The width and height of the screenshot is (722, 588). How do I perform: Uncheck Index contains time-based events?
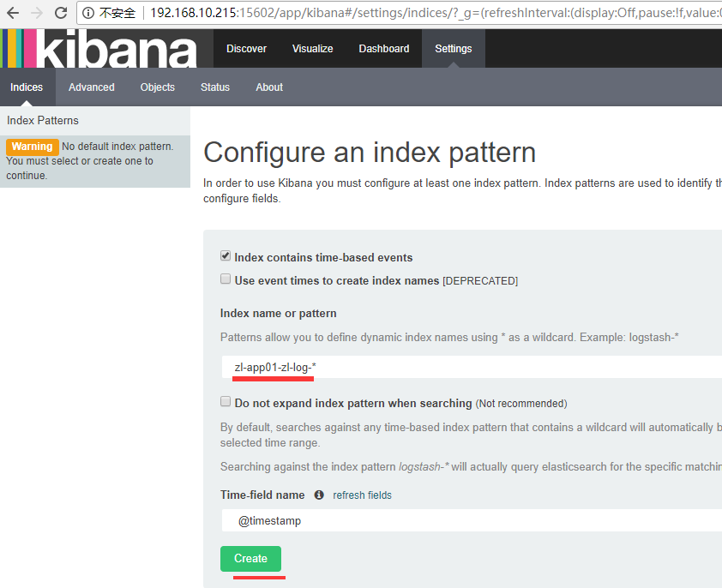226,255
